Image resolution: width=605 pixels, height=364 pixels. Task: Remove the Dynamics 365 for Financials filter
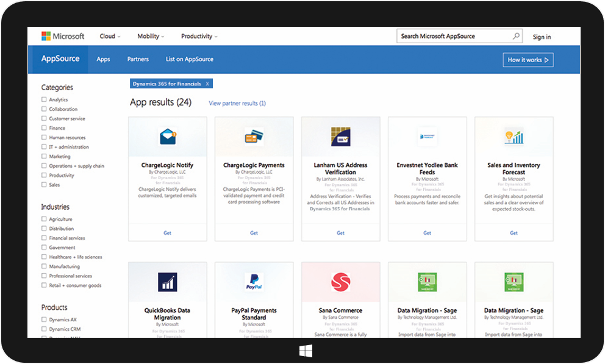point(207,84)
